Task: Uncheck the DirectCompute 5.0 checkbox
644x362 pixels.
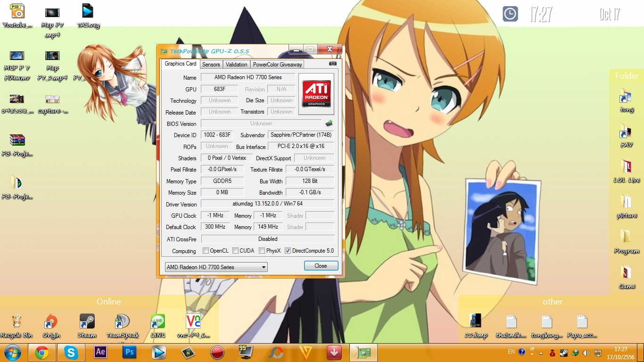Action: click(288, 251)
